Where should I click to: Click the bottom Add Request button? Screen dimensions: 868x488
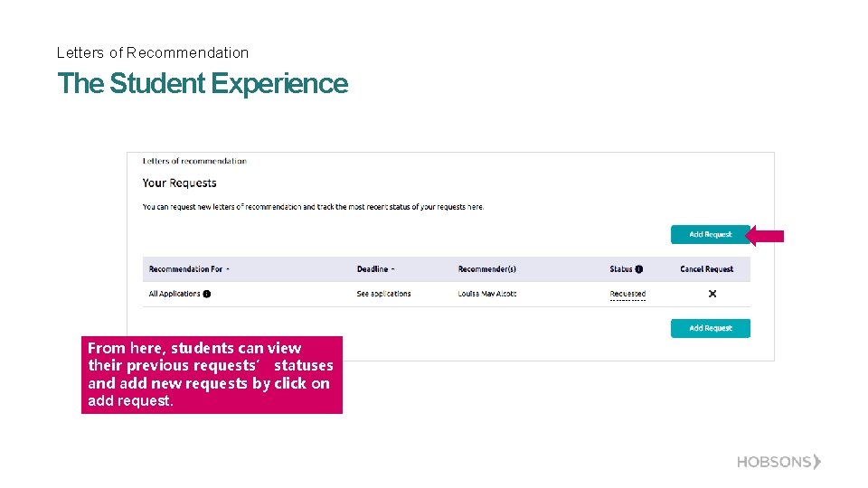[x=710, y=328]
